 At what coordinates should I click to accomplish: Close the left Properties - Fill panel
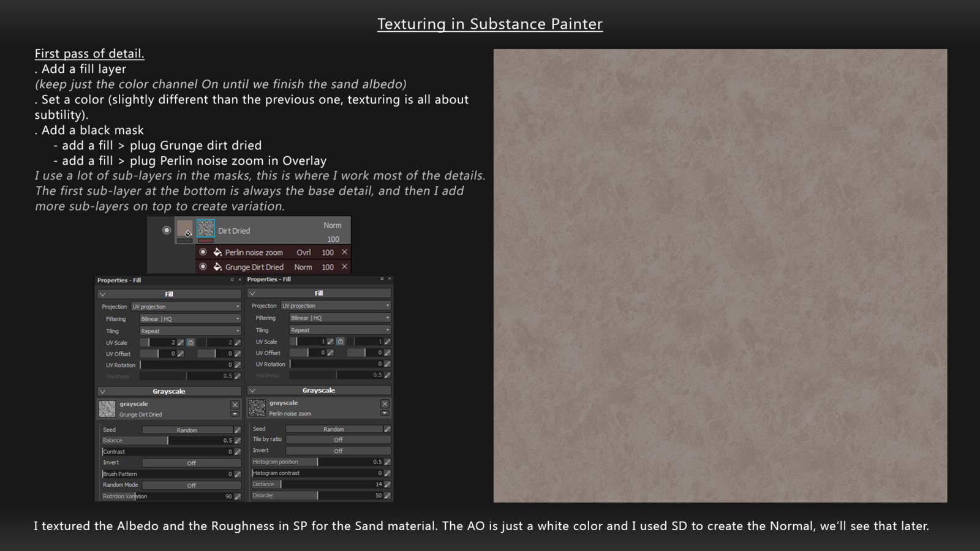[239, 280]
